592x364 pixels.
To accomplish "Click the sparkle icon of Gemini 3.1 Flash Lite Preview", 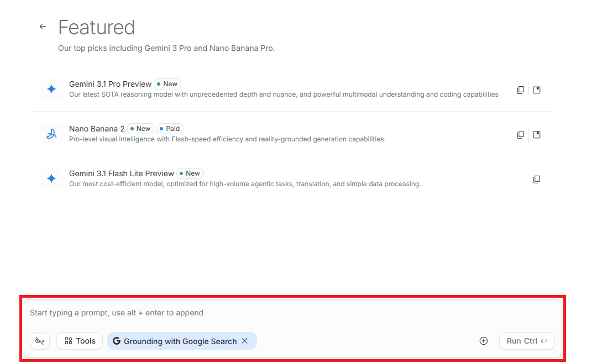I will [x=51, y=178].
